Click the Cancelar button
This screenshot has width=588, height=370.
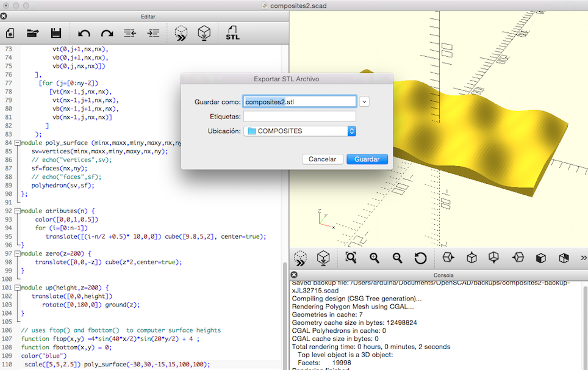point(322,159)
